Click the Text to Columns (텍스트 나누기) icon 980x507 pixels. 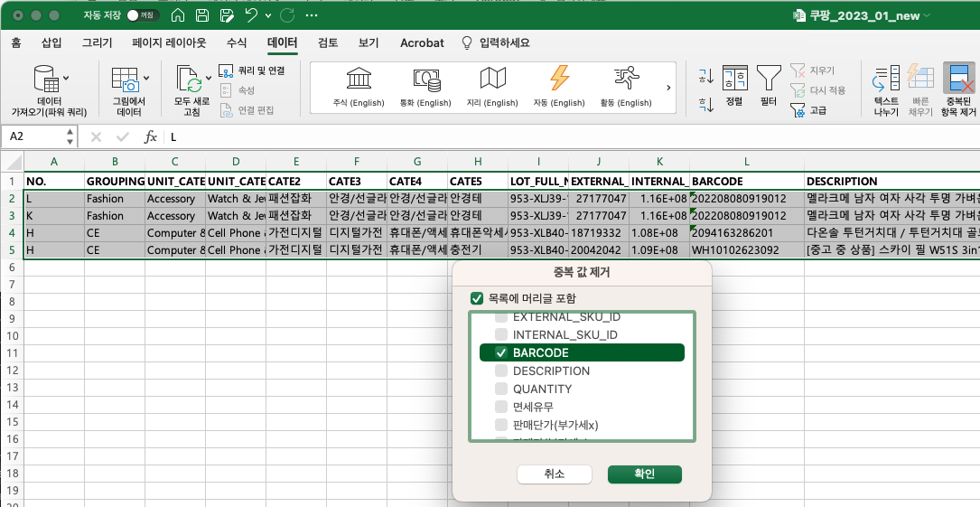(x=885, y=80)
